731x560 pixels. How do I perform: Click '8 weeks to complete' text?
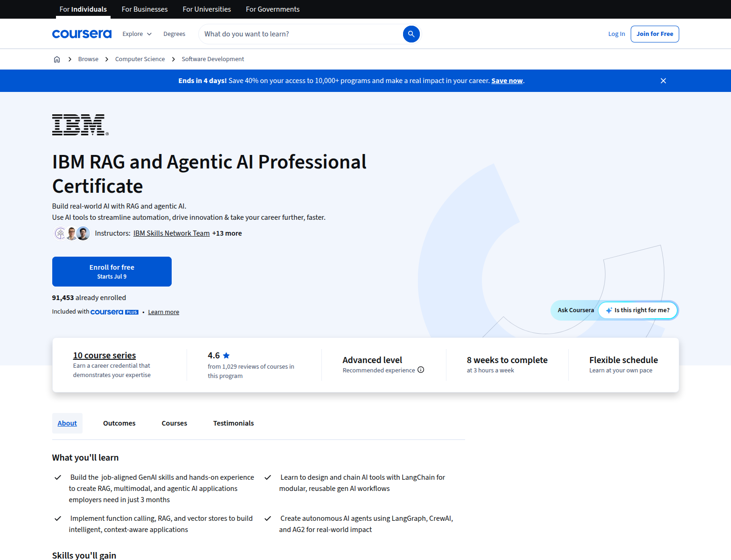coord(507,360)
